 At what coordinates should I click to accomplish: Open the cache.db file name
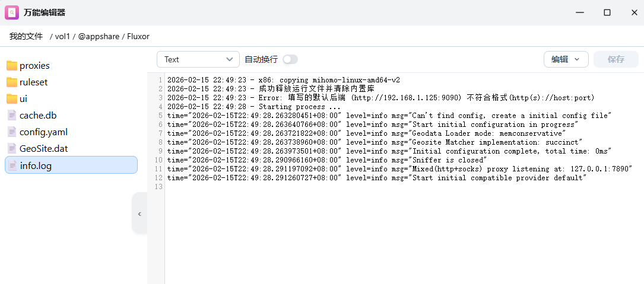pos(38,116)
